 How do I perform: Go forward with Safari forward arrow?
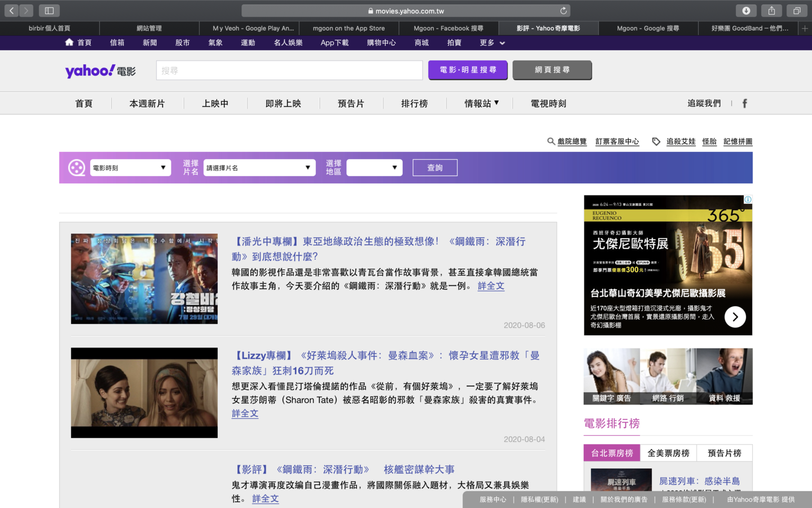click(26, 11)
